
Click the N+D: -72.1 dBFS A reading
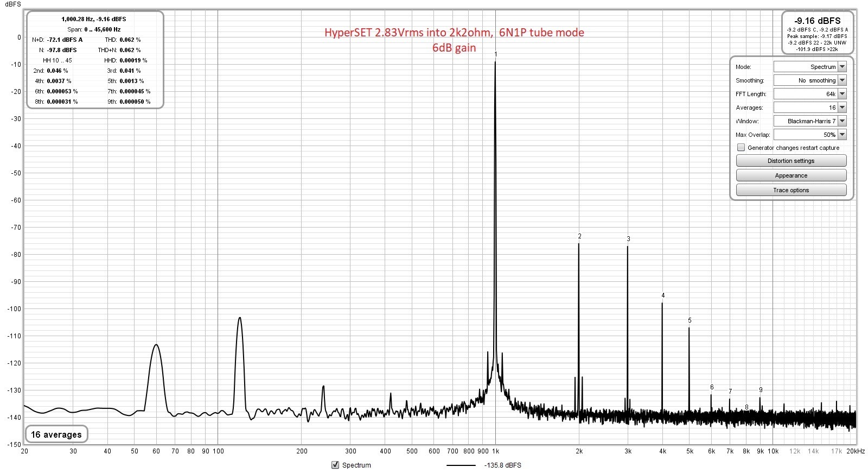(x=57, y=40)
